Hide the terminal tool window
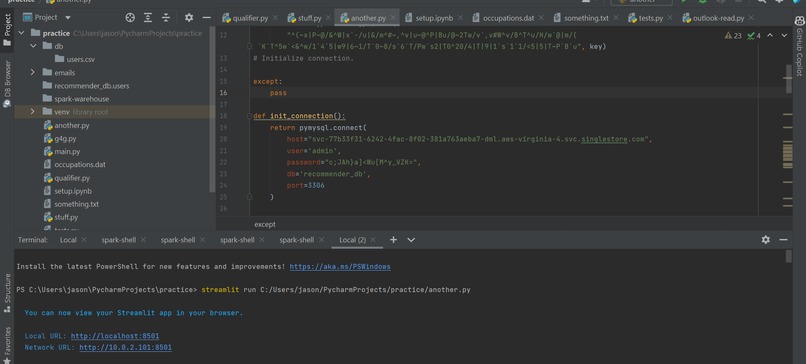 (783, 240)
